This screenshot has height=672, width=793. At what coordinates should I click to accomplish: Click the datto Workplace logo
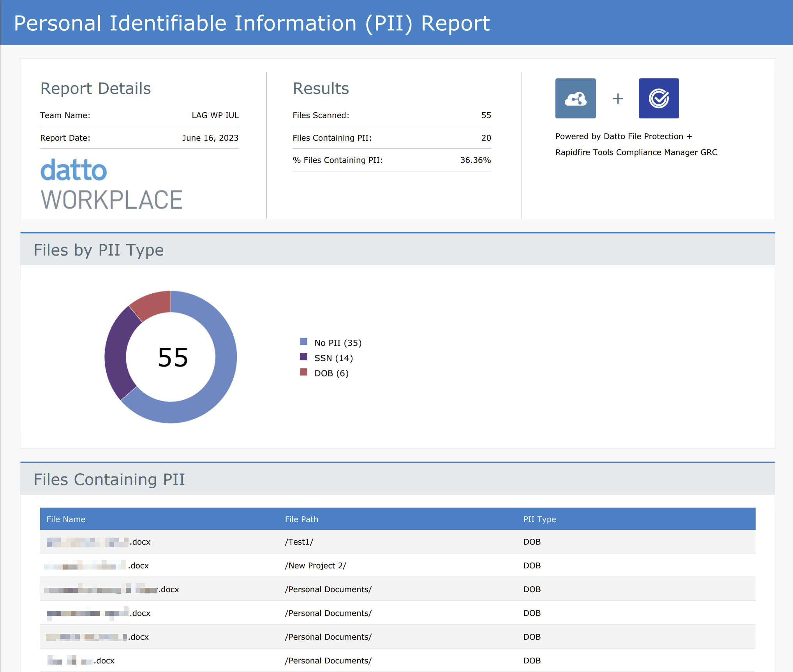tap(111, 185)
